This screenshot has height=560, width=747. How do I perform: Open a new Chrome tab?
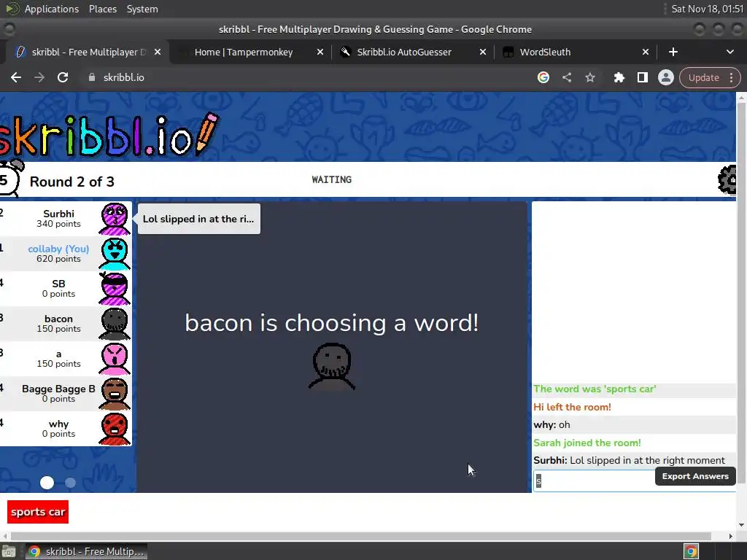673,52
